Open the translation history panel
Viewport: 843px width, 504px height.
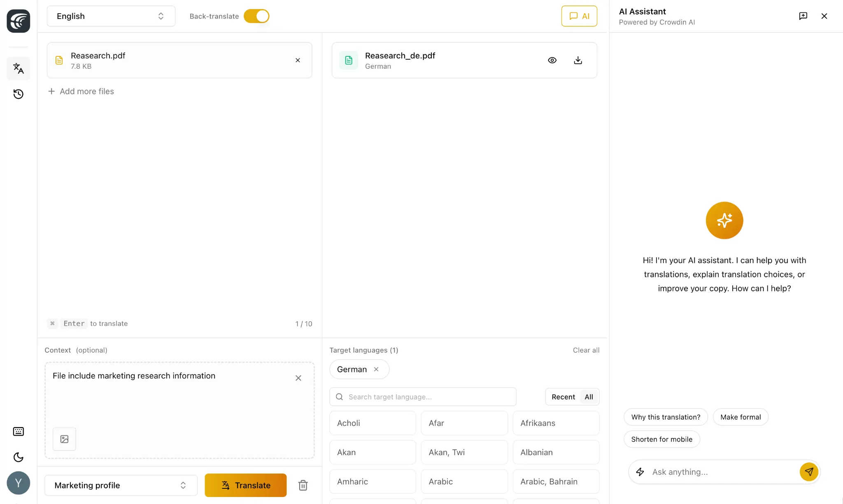(x=18, y=94)
